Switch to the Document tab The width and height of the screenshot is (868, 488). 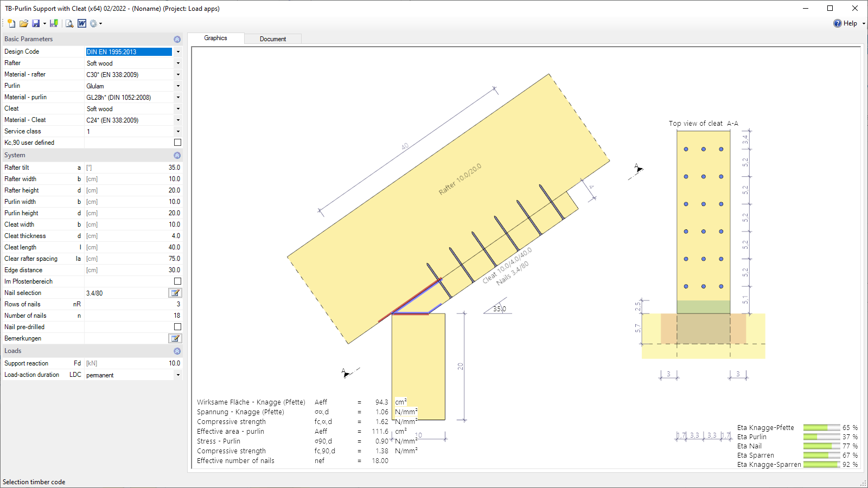click(x=273, y=39)
